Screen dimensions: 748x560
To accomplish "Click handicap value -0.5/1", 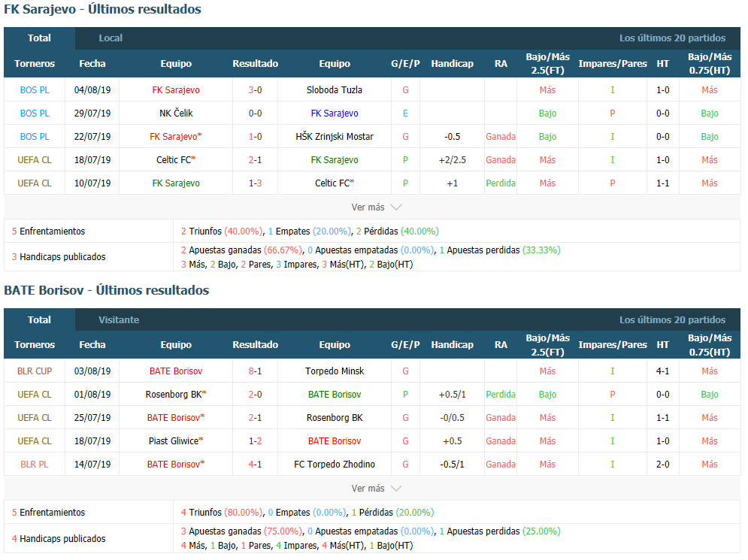I will click(453, 464).
